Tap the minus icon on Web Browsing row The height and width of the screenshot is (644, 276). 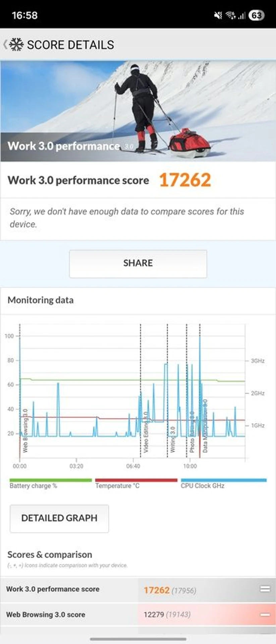tap(265, 614)
